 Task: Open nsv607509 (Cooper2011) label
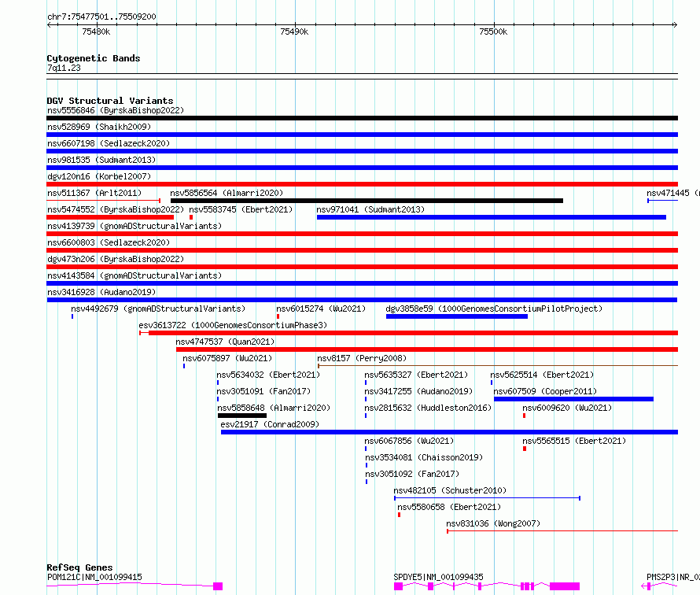pos(545,391)
